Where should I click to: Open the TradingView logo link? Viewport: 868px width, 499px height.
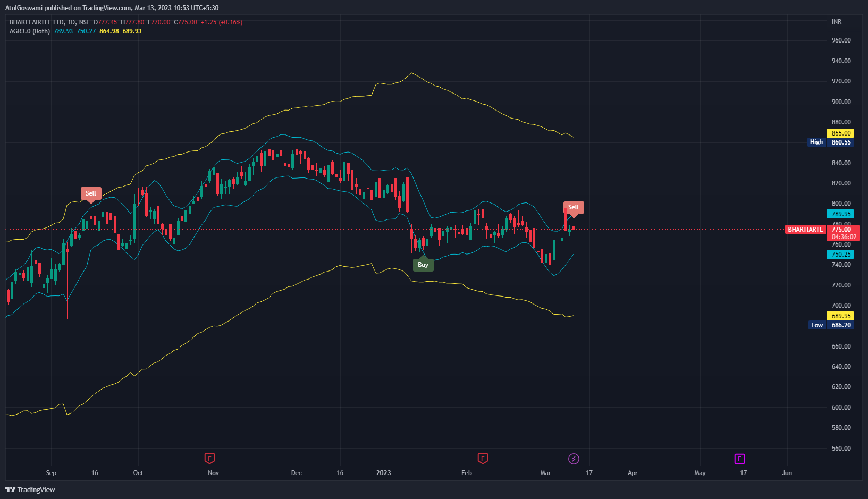(x=30, y=489)
